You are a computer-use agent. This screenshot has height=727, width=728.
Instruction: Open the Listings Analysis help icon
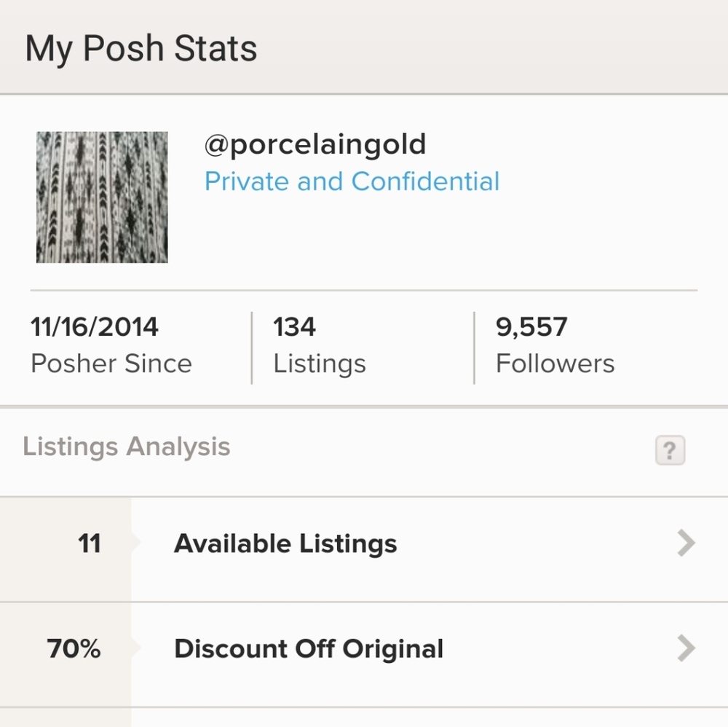tap(668, 452)
